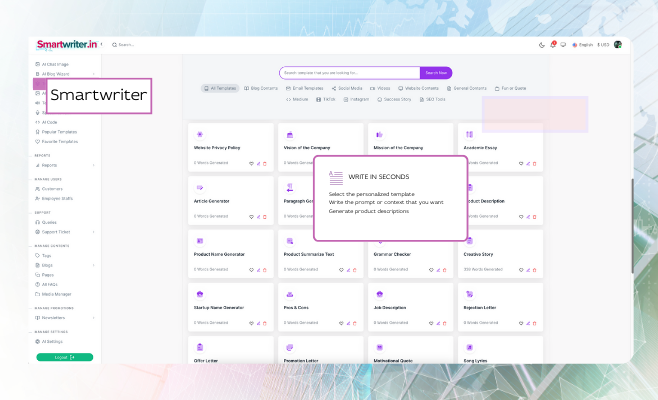658x400 pixels.
Task: Open the chat messages icon in header
Action: tap(564, 45)
